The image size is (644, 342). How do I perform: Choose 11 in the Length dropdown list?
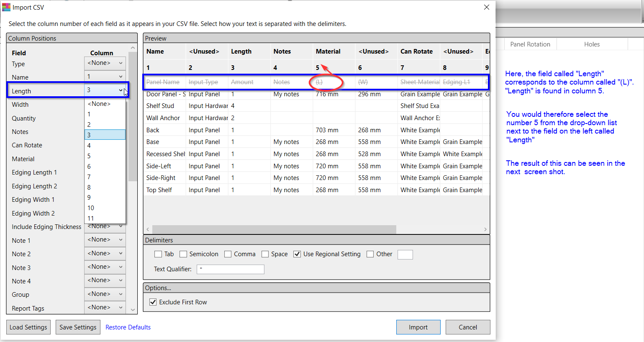105,218
